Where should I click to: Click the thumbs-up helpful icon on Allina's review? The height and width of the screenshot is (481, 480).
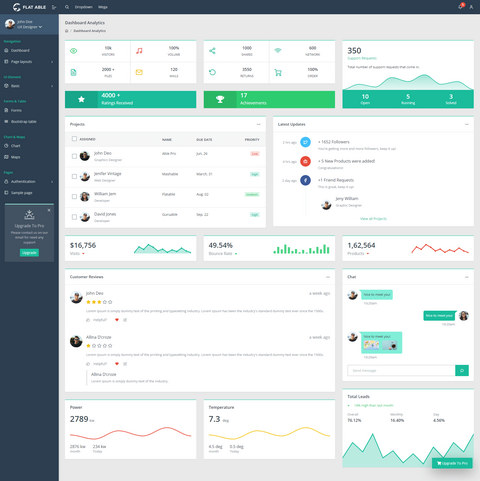[x=88, y=364]
